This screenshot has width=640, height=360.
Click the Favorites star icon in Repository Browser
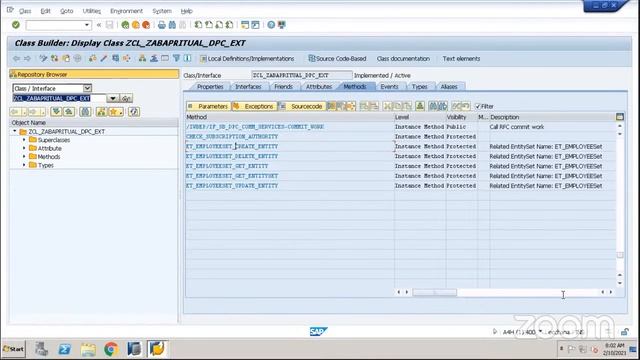point(116,111)
